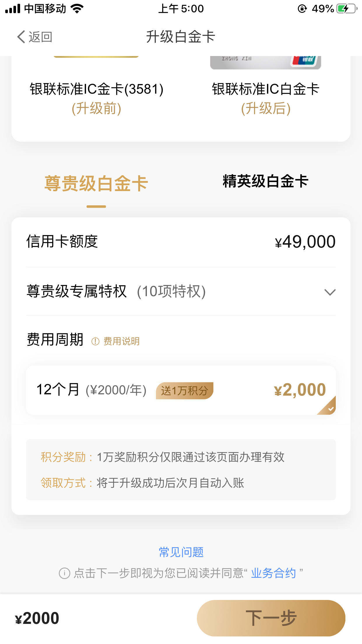Tap the orientation lock status icon
This screenshot has height=644, width=362.
(x=302, y=9)
